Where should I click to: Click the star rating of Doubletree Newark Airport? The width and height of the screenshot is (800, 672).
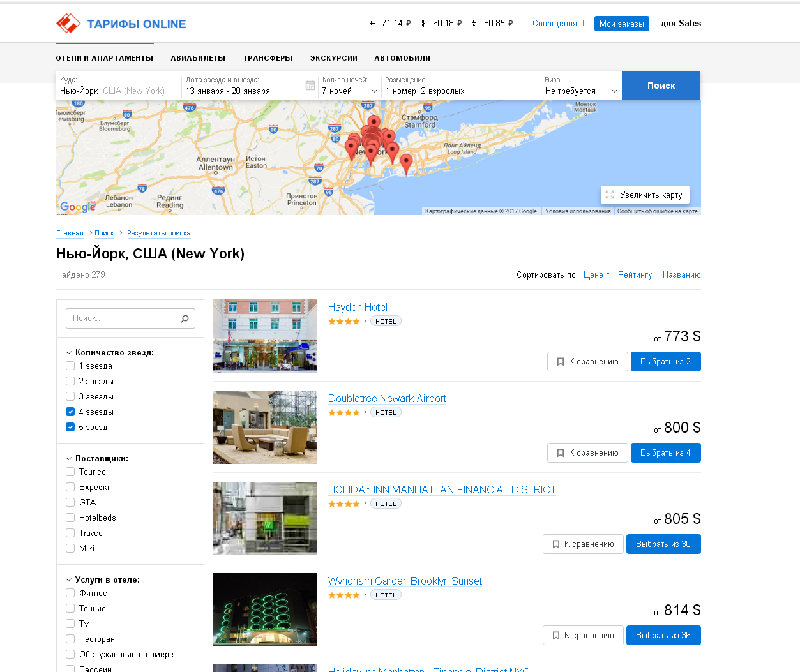pyautogui.click(x=344, y=413)
